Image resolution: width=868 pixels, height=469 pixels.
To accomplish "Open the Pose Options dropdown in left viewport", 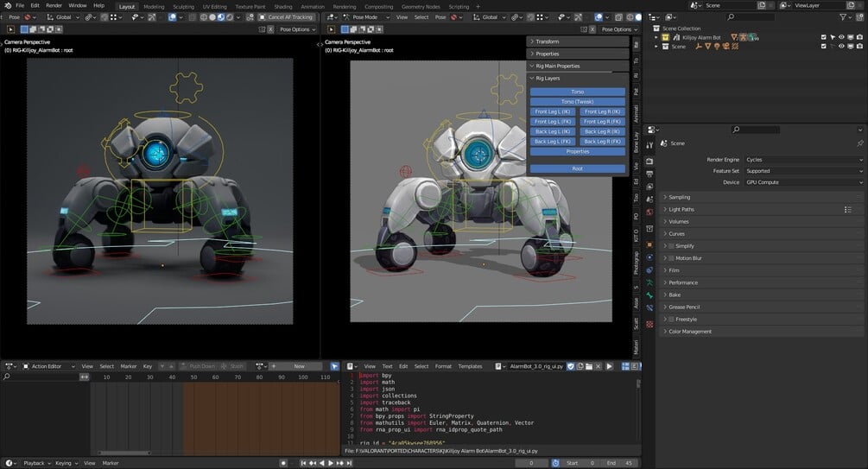I will pos(297,29).
